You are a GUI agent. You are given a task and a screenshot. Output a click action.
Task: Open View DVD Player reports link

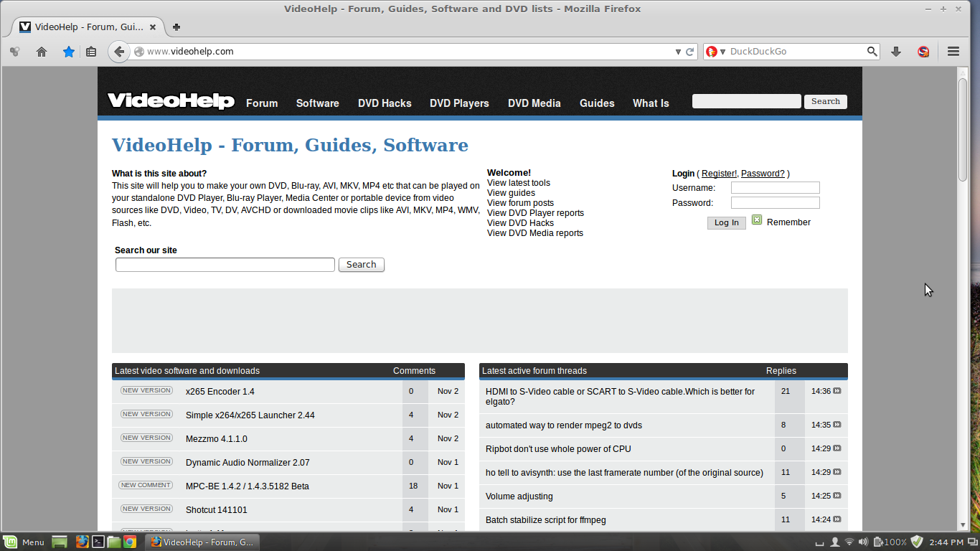(x=535, y=213)
